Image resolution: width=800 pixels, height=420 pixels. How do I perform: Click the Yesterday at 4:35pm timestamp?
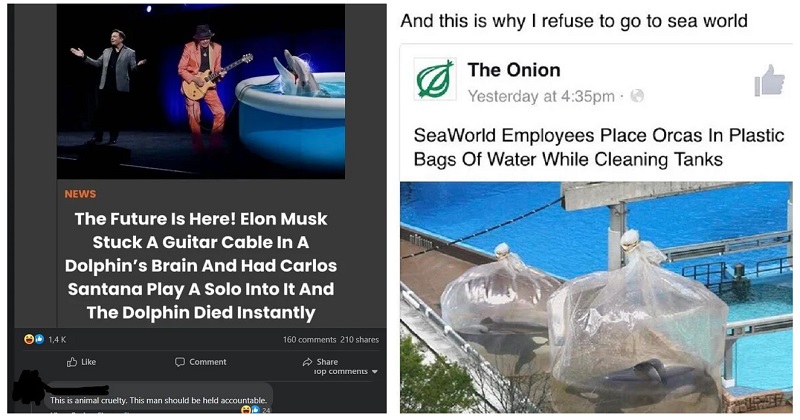(541, 96)
